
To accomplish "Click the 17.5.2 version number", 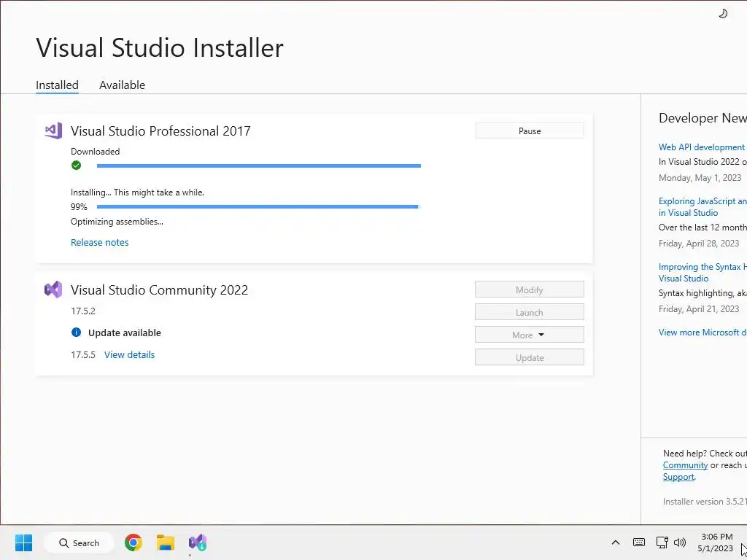I will click(x=83, y=311).
